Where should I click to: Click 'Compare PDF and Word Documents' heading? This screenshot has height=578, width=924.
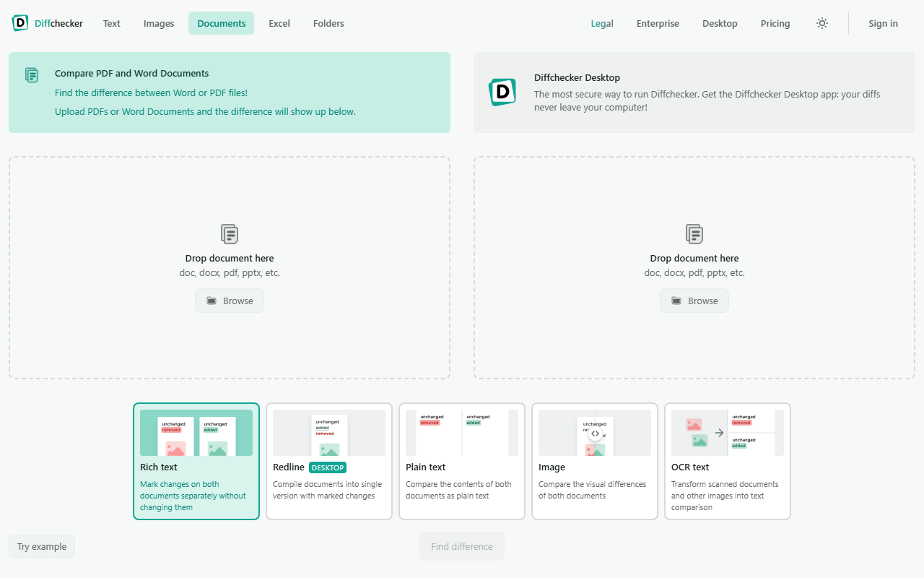click(x=132, y=73)
